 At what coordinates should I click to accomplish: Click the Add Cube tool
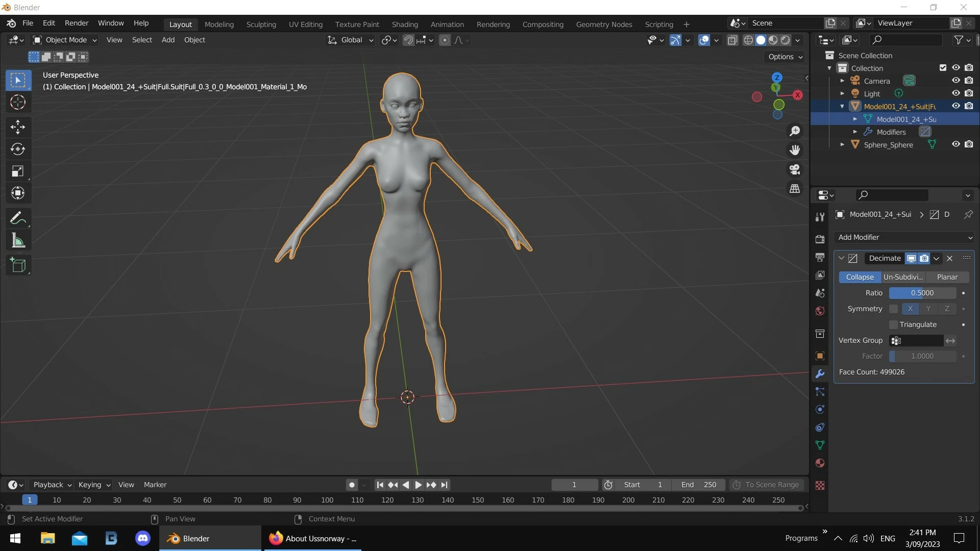coord(18,265)
